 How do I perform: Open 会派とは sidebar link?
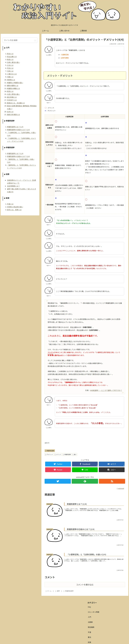(10, 112)
